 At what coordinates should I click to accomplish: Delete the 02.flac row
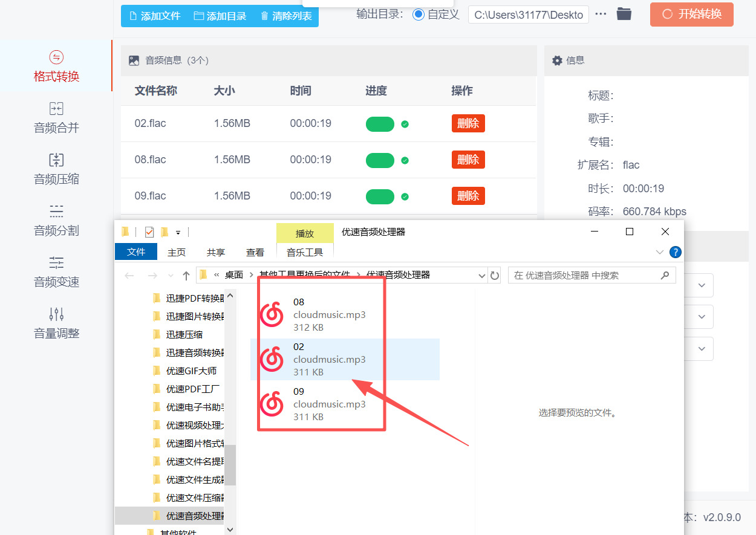click(468, 123)
